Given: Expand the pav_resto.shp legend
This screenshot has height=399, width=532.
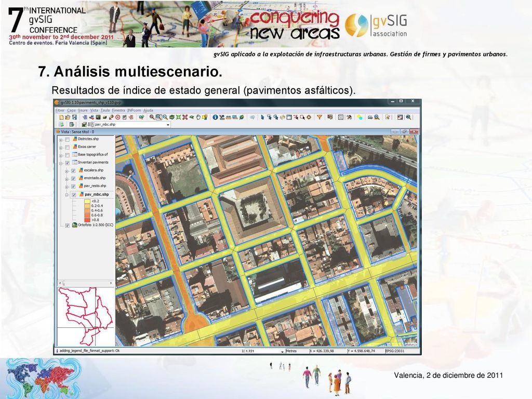Looking at the screenshot, I should pos(67,187).
